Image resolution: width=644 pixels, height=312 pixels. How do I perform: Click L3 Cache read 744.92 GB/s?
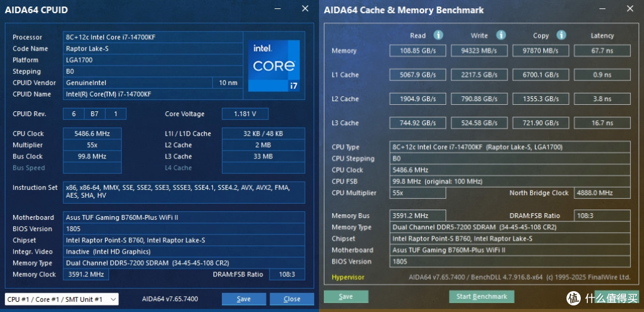[x=417, y=123]
